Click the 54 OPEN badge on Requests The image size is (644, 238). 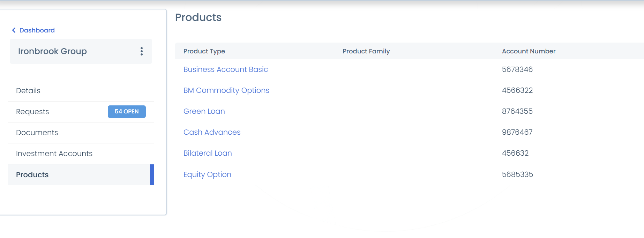127,112
